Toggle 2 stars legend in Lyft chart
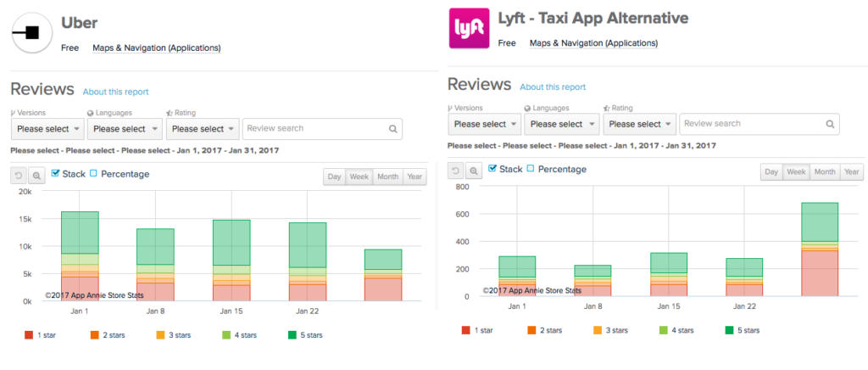This screenshot has width=868, height=370. click(545, 330)
